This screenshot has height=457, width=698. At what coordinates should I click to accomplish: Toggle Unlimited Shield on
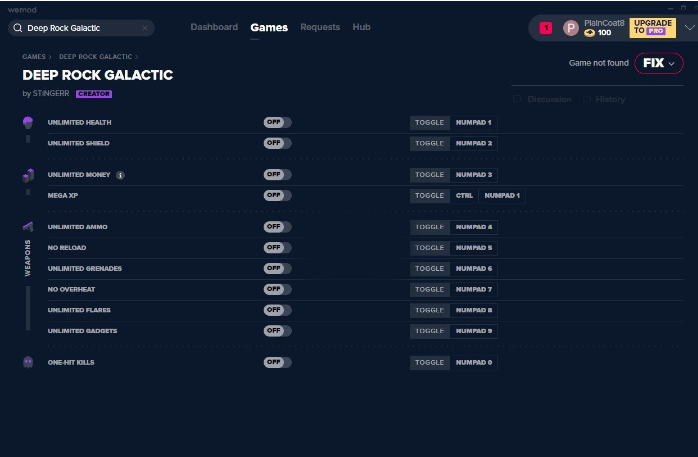coord(277,143)
